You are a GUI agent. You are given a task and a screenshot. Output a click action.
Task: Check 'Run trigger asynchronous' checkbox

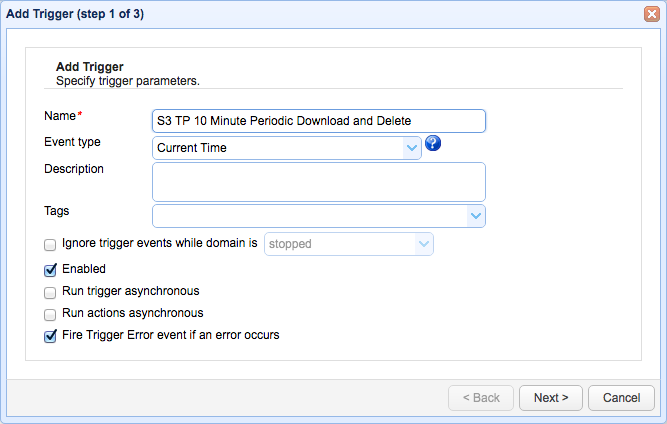coord(50,293)
